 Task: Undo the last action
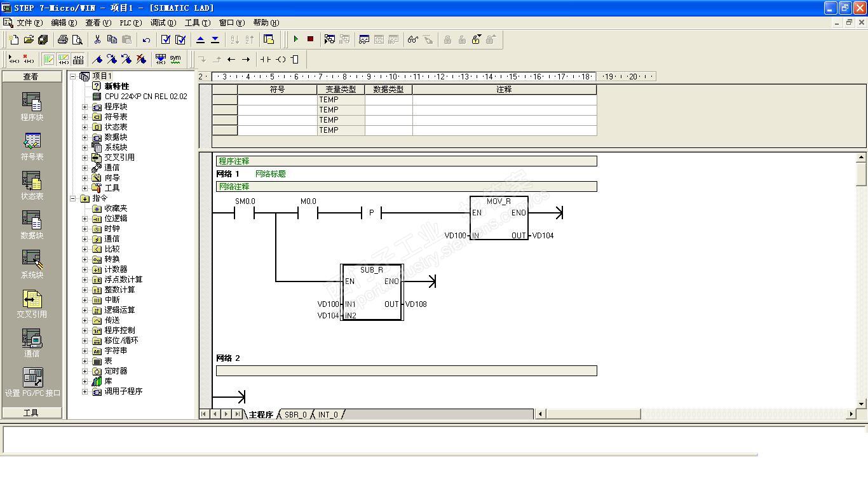146,39
